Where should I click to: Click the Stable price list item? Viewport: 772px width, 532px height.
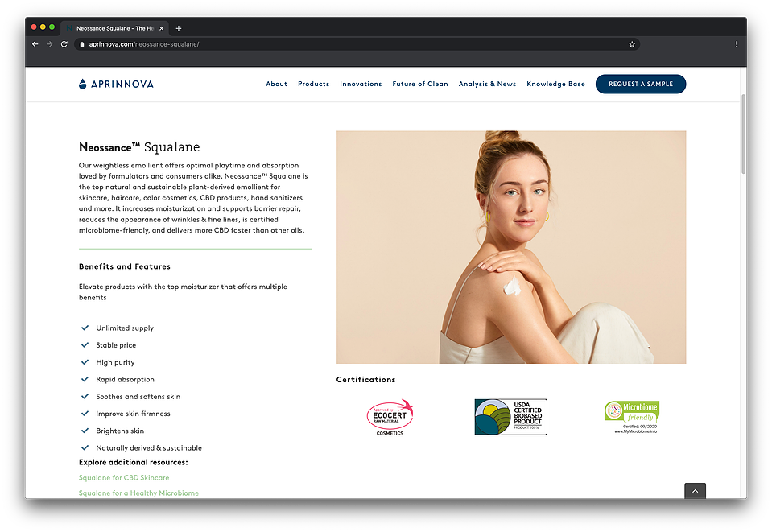pyautogui.click(x=116, y=345)
